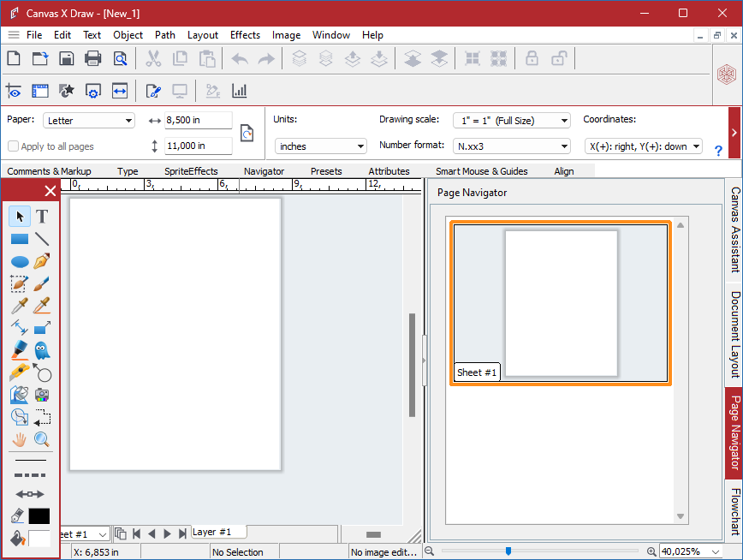Select the Dimensioning tool
The image size is (743, 560).
tap(20, 328)
